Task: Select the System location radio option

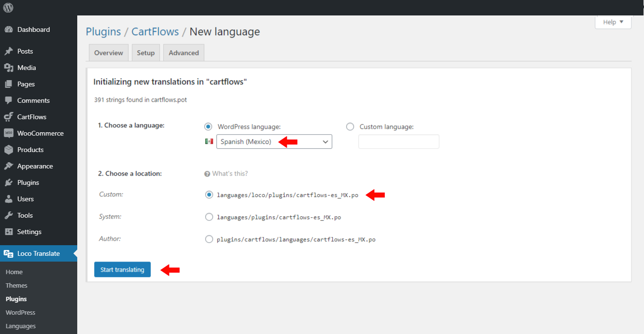Action: click(209, 217)
